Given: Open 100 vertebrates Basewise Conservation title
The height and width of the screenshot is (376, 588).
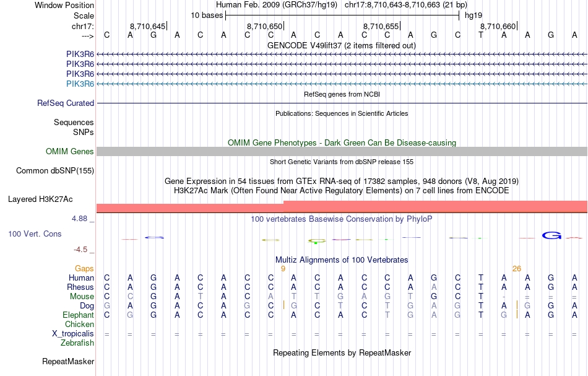Looking at the screenshot, I should 342,219.
